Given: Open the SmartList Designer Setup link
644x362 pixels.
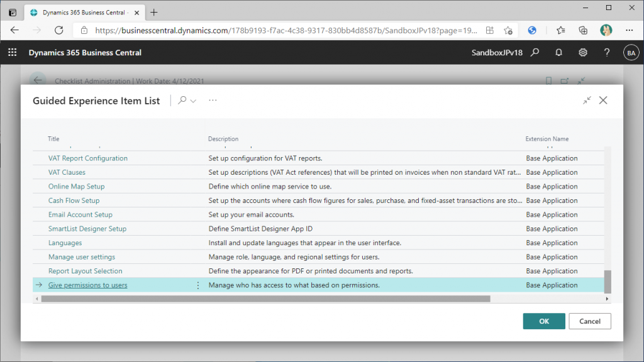Looking at the screenshot, I should pyautogui.click(x=87, y=229).
